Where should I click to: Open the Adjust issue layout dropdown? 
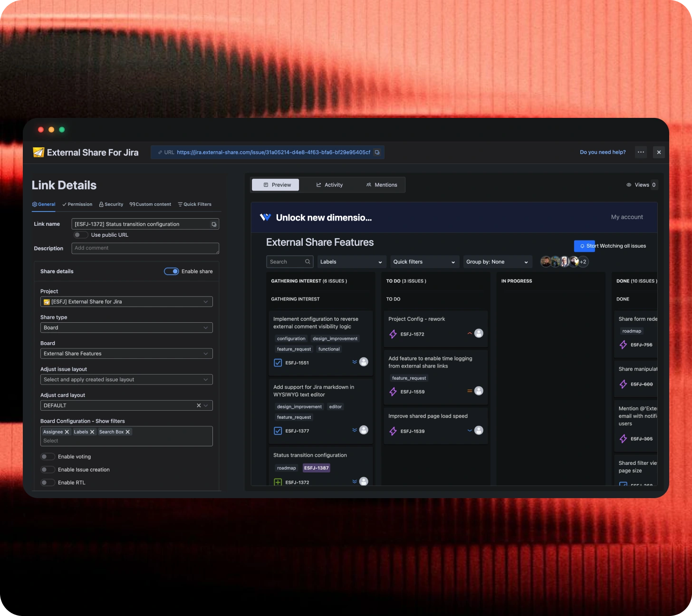(126, 380)
